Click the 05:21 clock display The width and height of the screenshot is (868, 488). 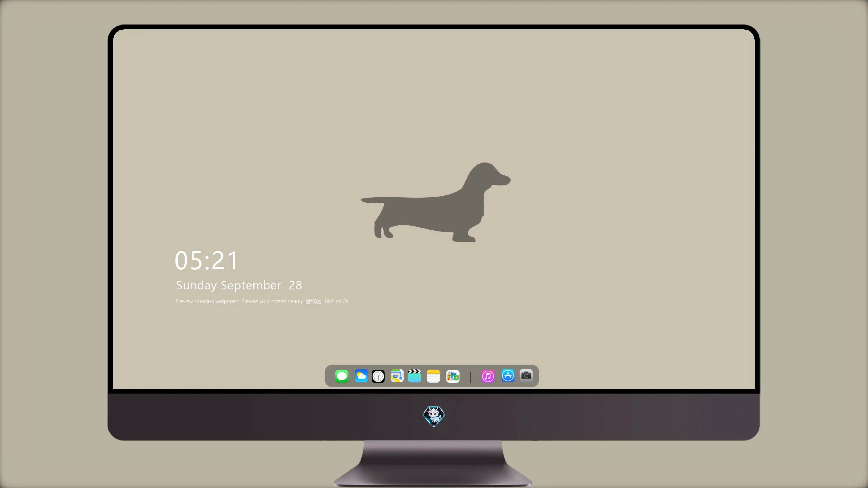click(x=206, y=260)
